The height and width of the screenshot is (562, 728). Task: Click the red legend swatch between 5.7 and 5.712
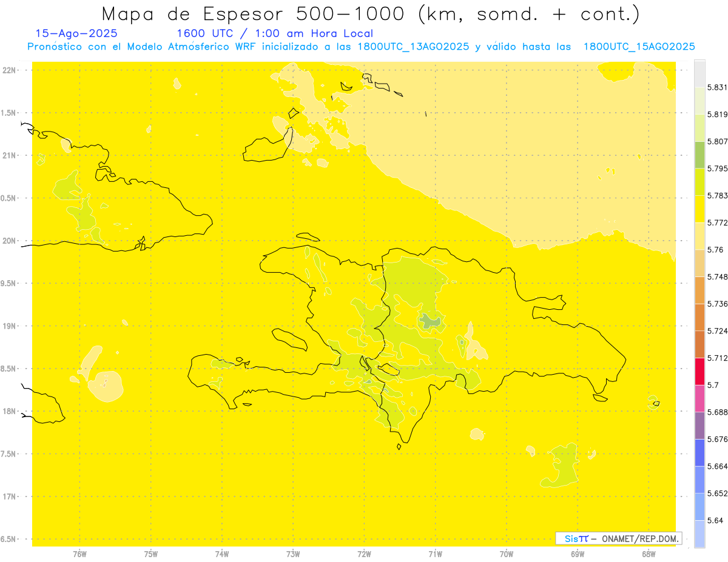pos(699,371)
